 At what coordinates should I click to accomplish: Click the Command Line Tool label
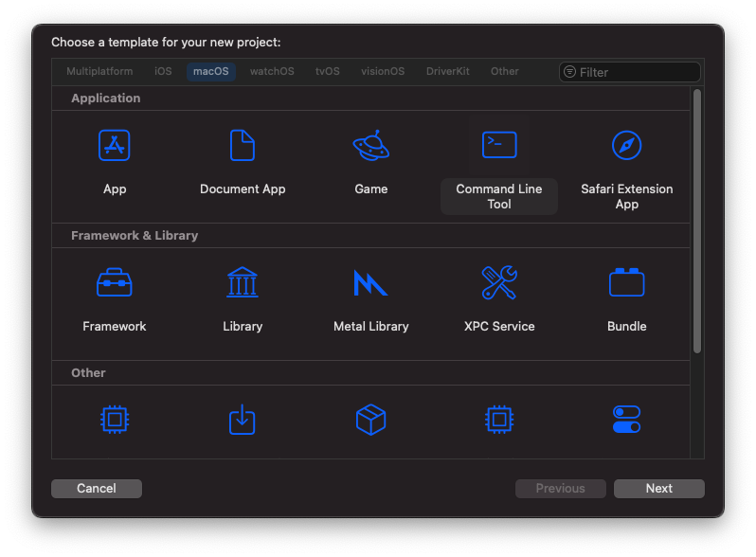click(x=499, y=196)
